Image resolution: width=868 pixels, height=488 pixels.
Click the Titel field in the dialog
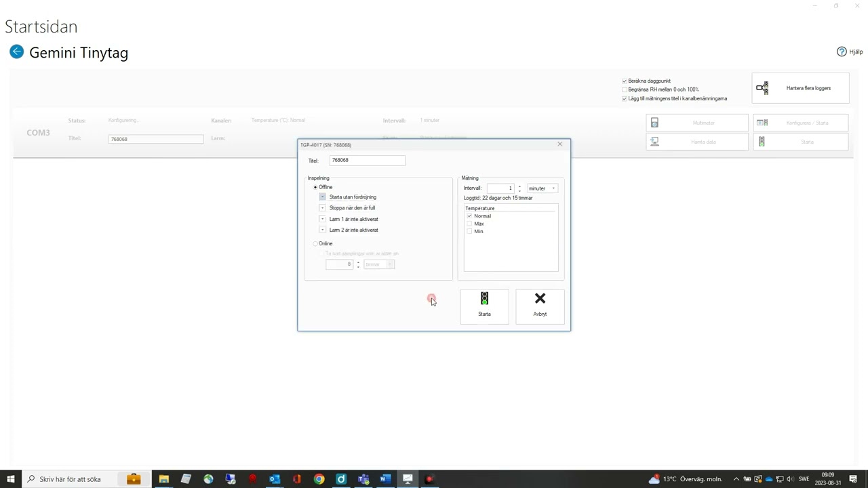click(367, 160)
